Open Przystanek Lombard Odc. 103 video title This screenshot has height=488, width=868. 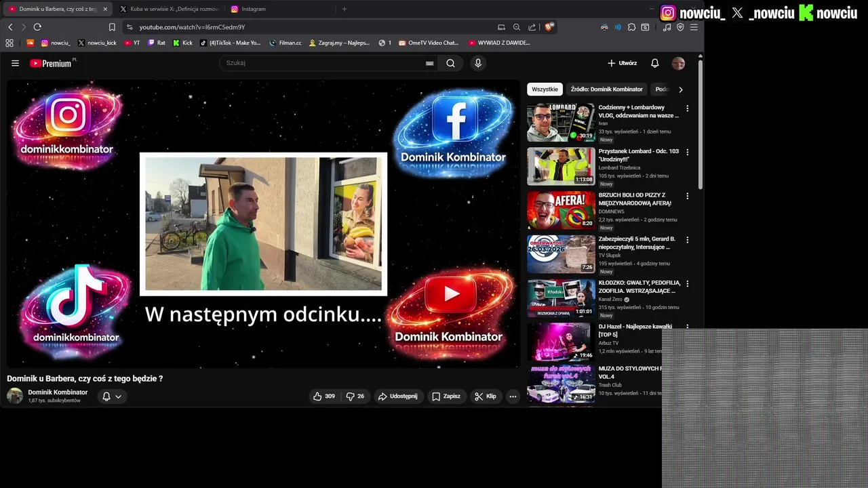(x=638, y=155)
